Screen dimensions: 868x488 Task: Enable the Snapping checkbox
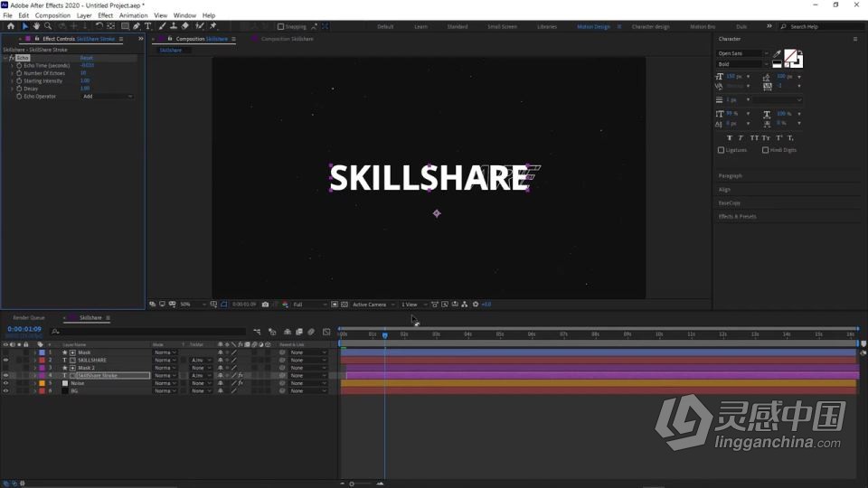coord(280,26)
